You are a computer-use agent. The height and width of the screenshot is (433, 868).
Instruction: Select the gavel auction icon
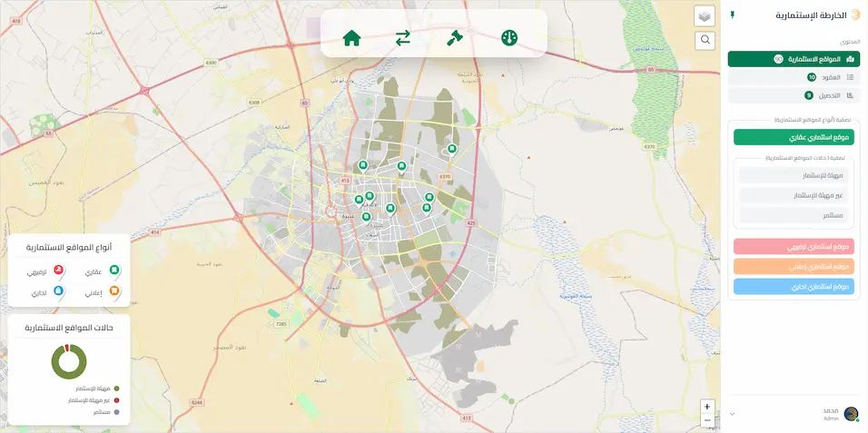pyautogui.click(x=455, y=38)
